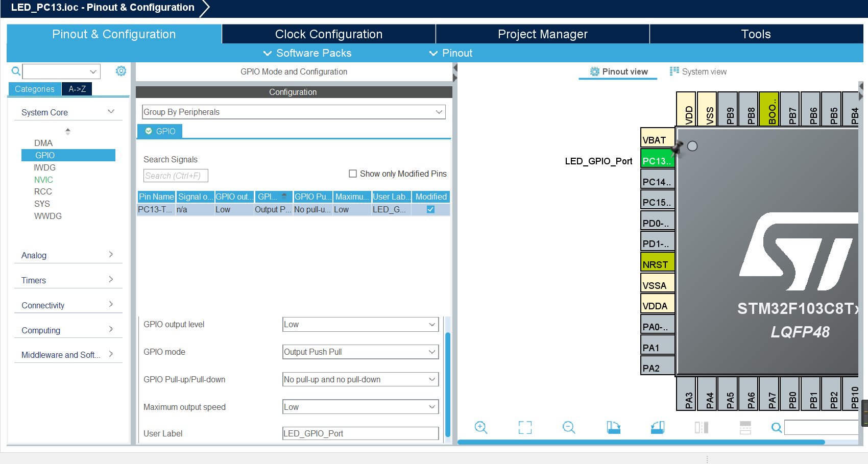Switch to Project Manager tab
The width and height of the screenshot is (868, 464).
[542, 34]
